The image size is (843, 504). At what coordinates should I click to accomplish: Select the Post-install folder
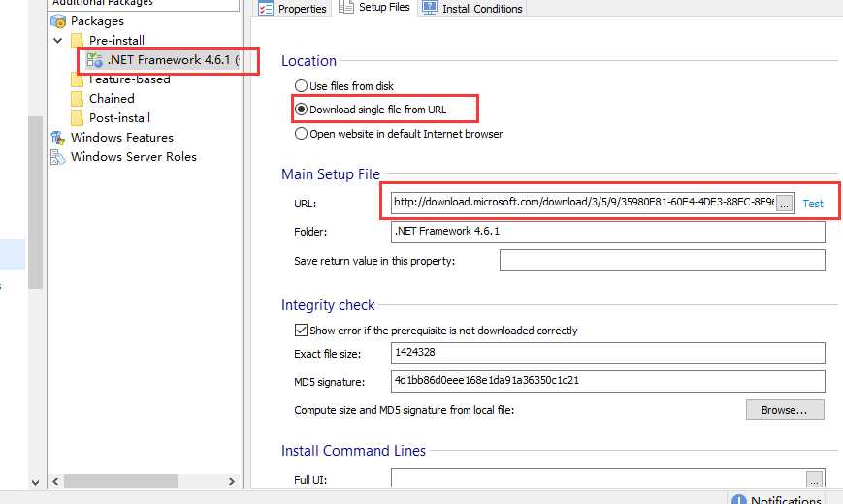[119, 118]
